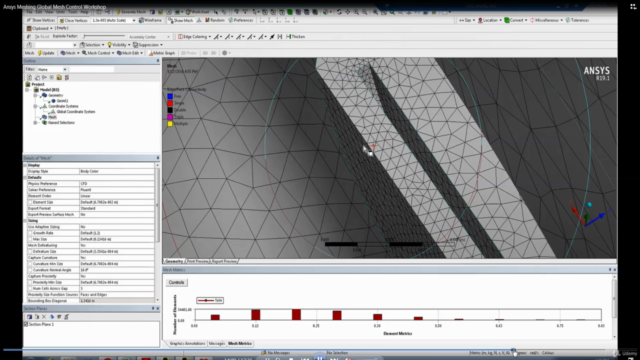
Task: Toggle the Show Mesh button
Action: pos(181,20)
